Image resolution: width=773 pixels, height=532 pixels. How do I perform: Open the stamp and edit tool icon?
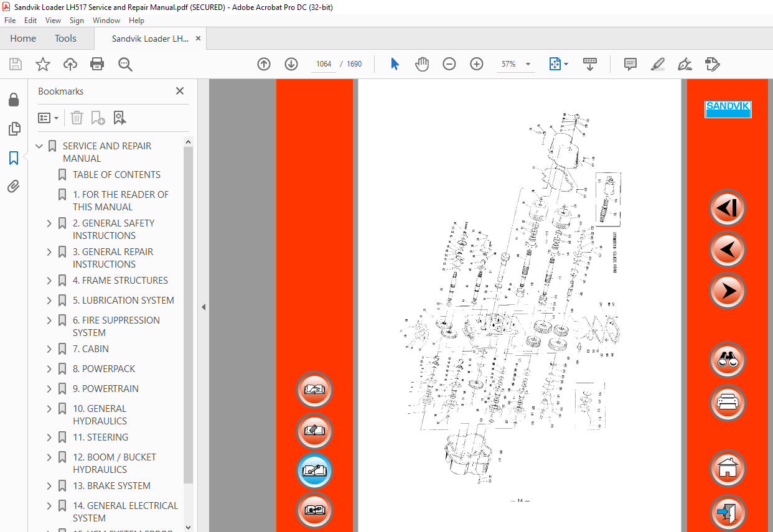pos(712,64)
